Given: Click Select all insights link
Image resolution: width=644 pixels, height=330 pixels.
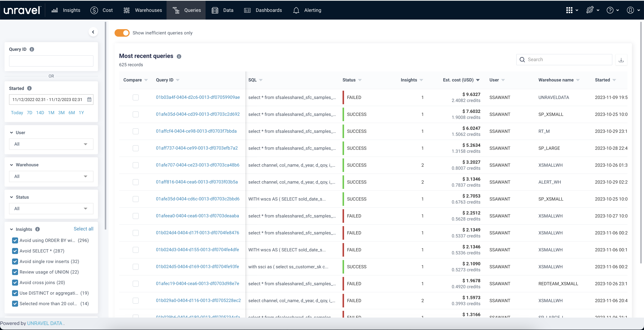Looking at the screenshot, I should (x=83, y=229).
